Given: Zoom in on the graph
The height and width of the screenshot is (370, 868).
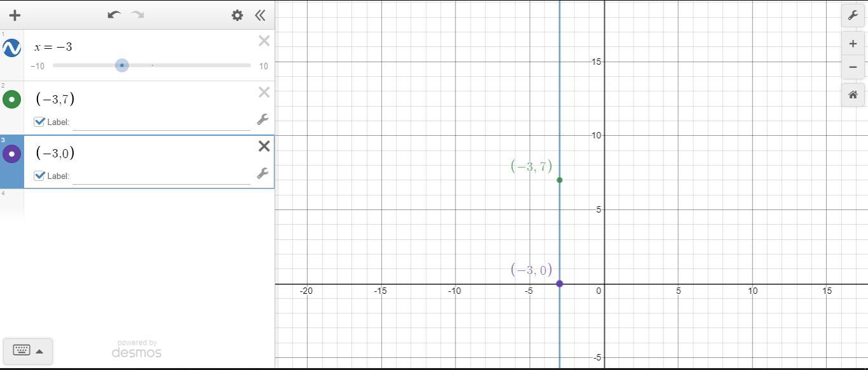Looking at the screenshot, I should [x=853, y=44].
